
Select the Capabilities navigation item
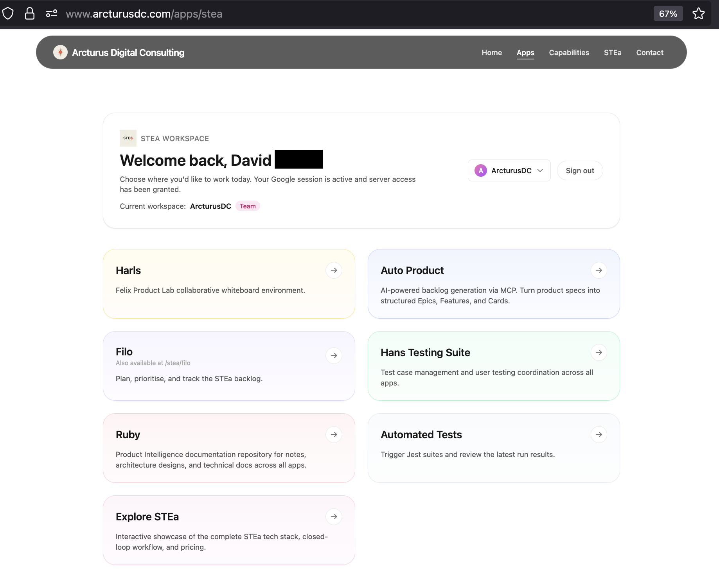click(x=569, y=52)
